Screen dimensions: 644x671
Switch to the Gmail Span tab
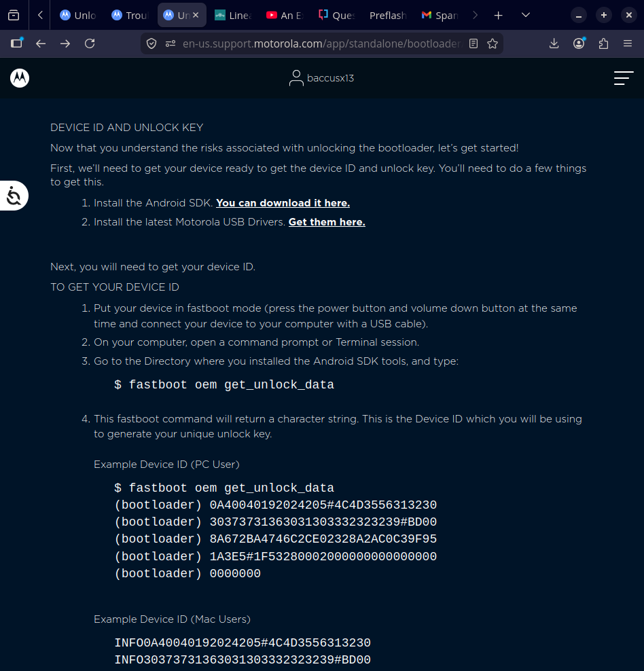click(440, 16)
